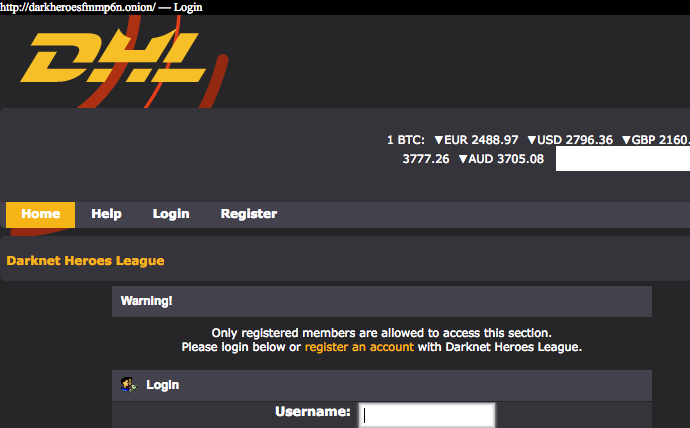Screen dimensions: 690x428
Task: Focus the Username input field
Action: [427, 414]
